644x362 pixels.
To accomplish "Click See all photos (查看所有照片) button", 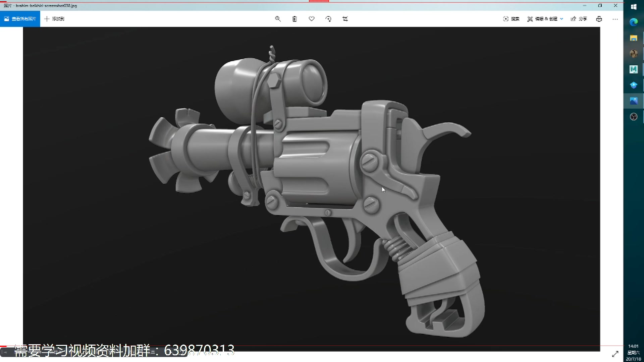I will pos(20,19).
